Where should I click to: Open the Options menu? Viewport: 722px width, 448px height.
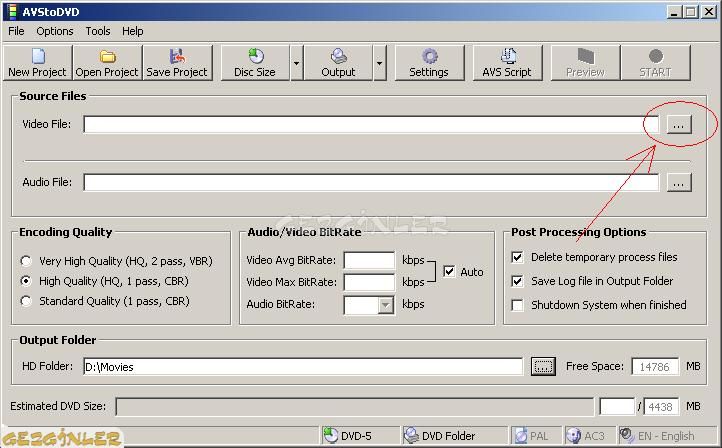click(x=55, y=31)
